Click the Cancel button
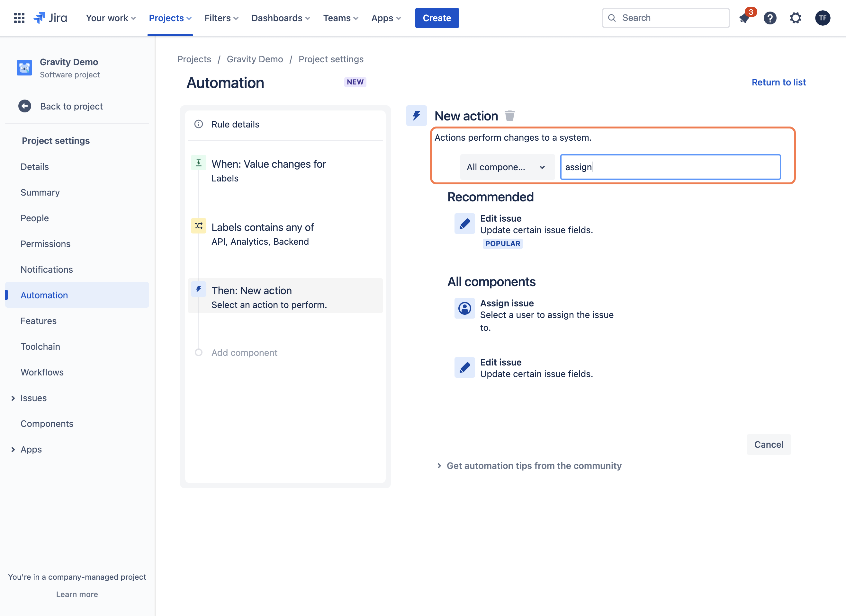Viewport: 846px width, 616px height. pyautogui.click(x=769, y=444)
